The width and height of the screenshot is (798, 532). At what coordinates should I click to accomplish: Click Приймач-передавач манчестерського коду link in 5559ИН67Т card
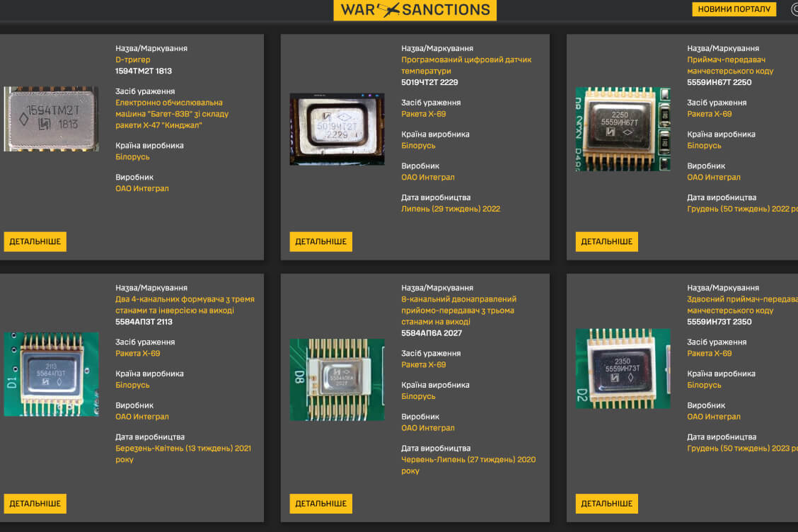(x=730, y=65)
